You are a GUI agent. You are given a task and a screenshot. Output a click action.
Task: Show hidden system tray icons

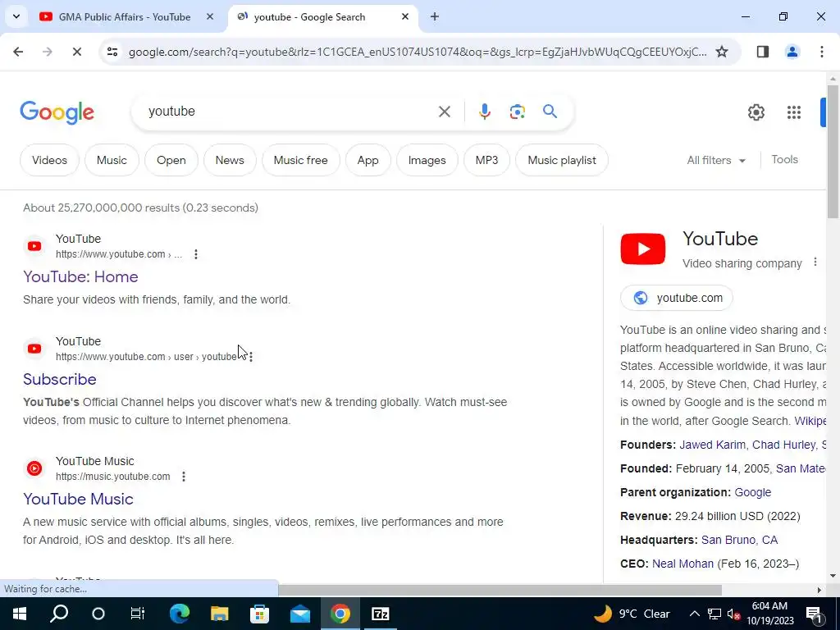694,614
